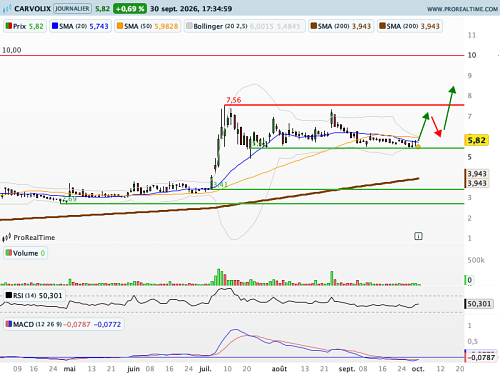500x375 pixels.
Task: Toggle the Bollinger (20 2,5) legend item
Action: pyautogui.click(x=245, y=26)
